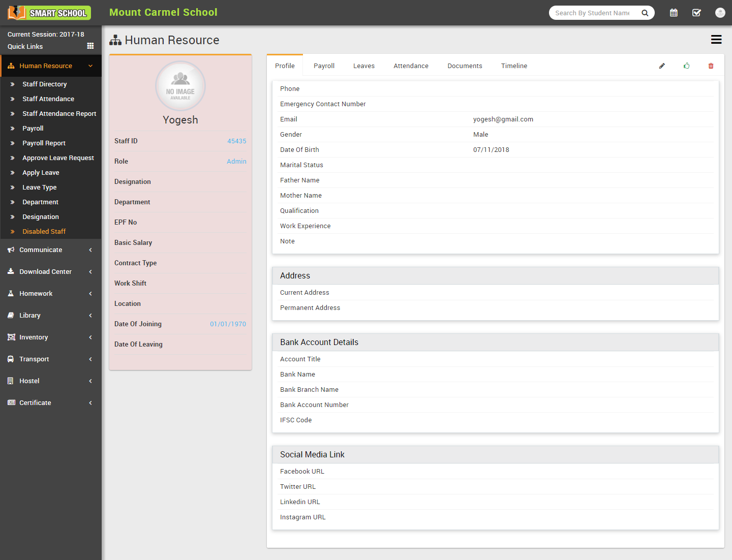Toggle the hamburger menu on the right
The height and width of the screenshot is (560, 732).
point(716,40)
